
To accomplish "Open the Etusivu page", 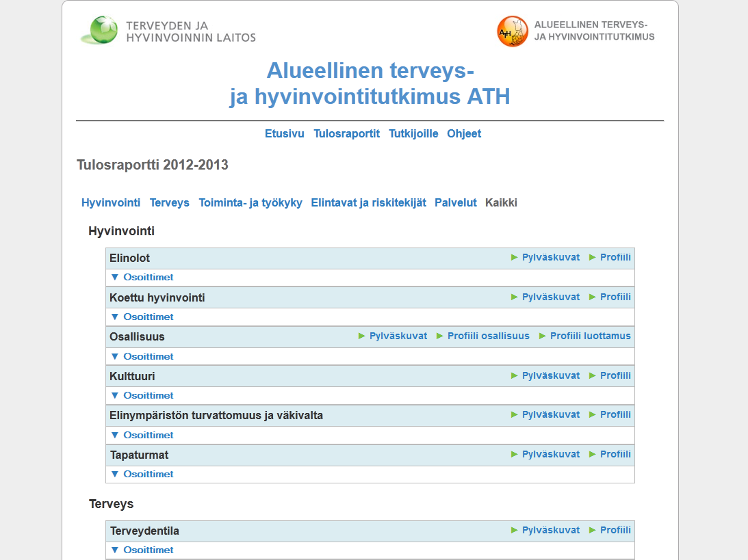I will (284, 133).
